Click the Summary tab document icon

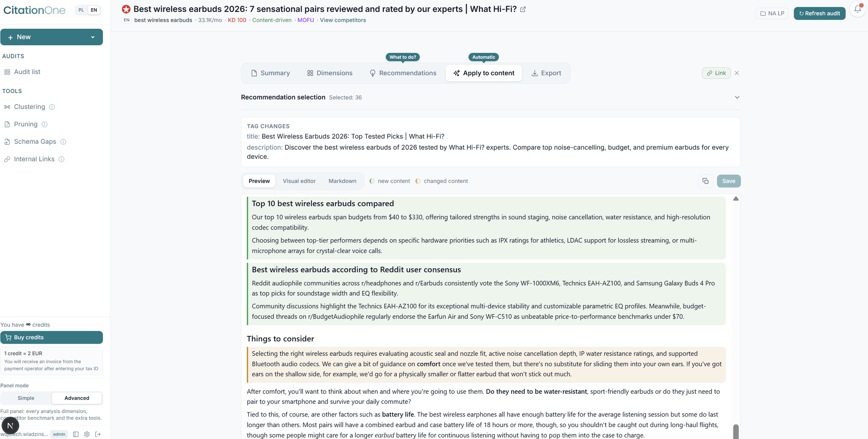click(254, 73)
